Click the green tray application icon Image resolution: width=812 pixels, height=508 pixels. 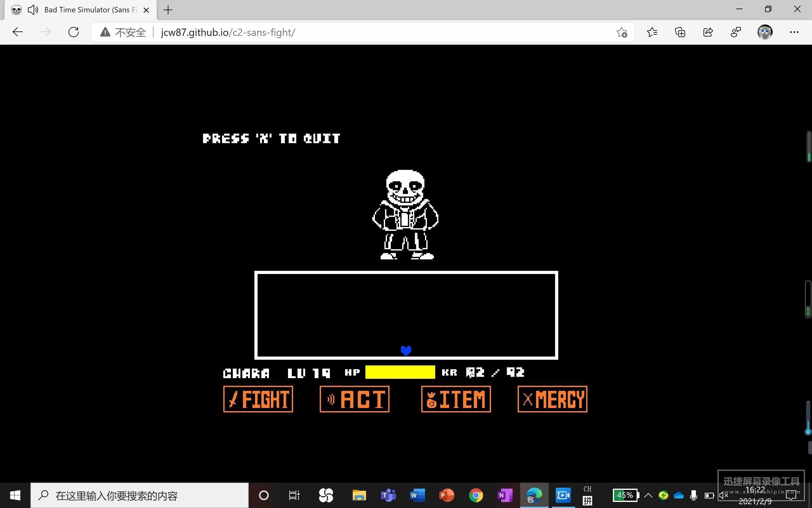[663, 495]
